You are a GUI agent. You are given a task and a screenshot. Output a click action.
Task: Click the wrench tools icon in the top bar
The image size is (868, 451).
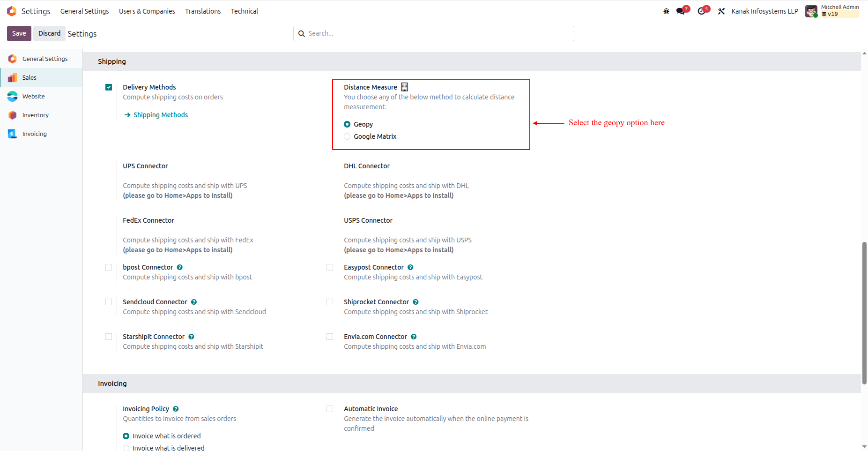pos(721,11)
